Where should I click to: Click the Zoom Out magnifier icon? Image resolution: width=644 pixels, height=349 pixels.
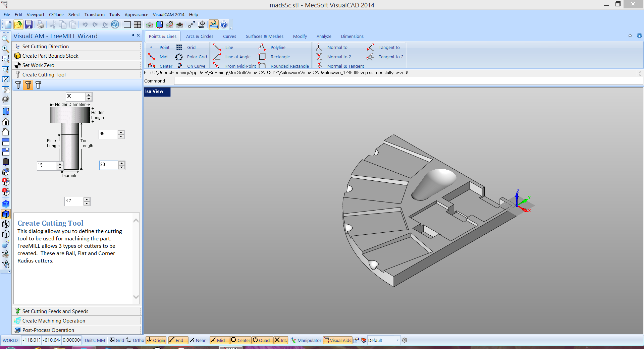tap(5, 39)
